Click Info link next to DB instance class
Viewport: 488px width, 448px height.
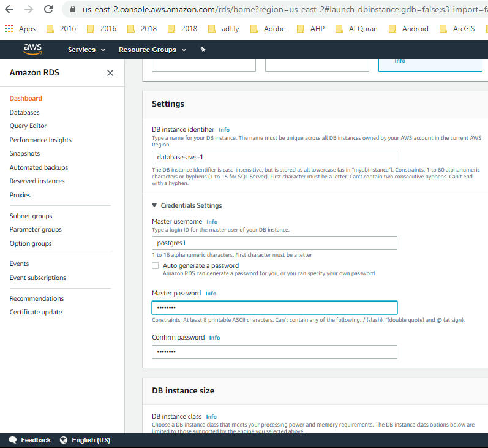211,417
